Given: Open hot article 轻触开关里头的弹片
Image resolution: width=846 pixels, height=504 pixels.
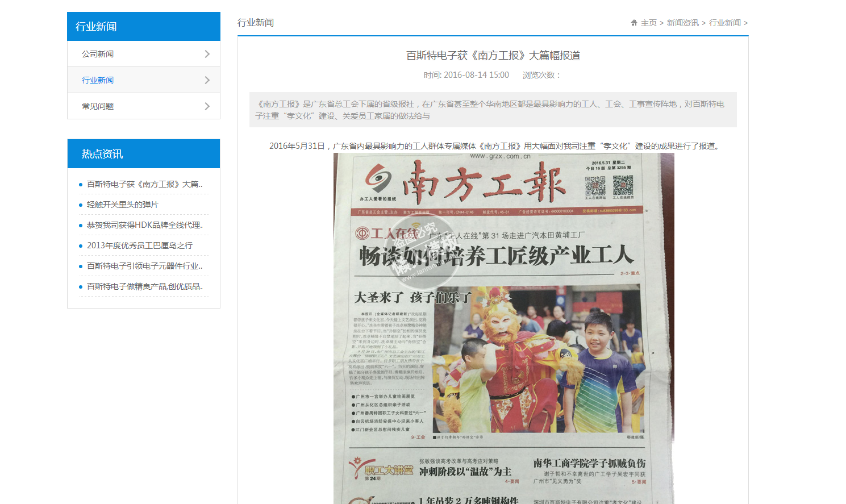Looking at the screenshot, I should [123, 205].
